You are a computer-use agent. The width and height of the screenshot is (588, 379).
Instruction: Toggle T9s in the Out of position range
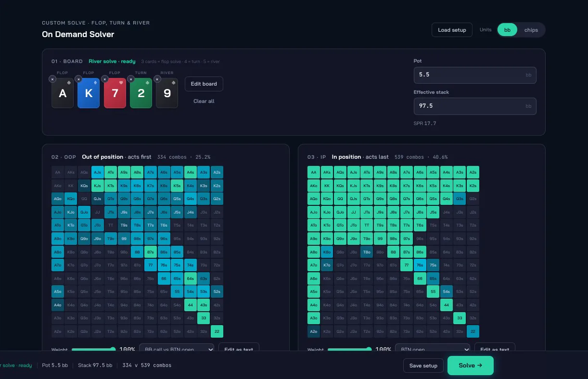point(124,225)
